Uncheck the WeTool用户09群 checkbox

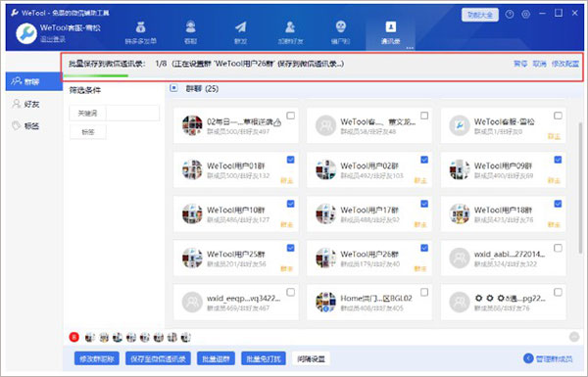click(x=558, y=160)
